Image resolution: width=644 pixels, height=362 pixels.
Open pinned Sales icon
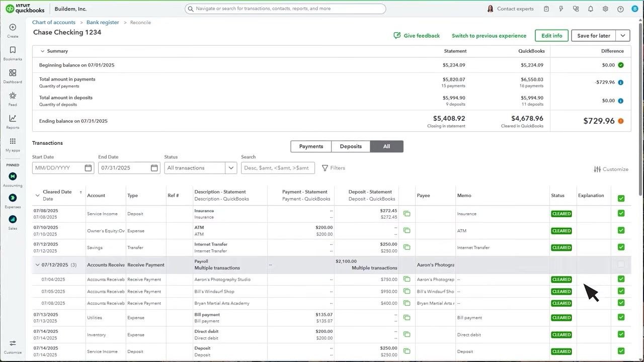click(13, 219)
